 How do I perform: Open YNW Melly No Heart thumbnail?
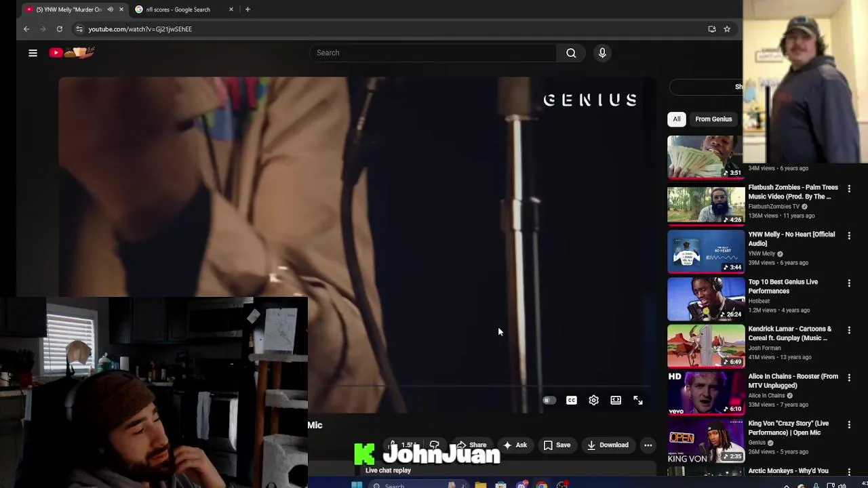coord(706,252)
